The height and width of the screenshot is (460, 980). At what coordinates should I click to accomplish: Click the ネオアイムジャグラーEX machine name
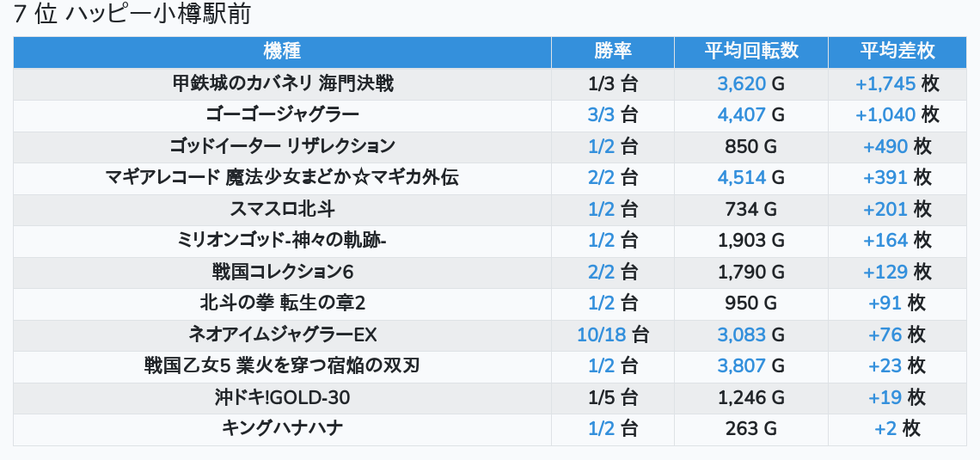click(x=283, y=335)
